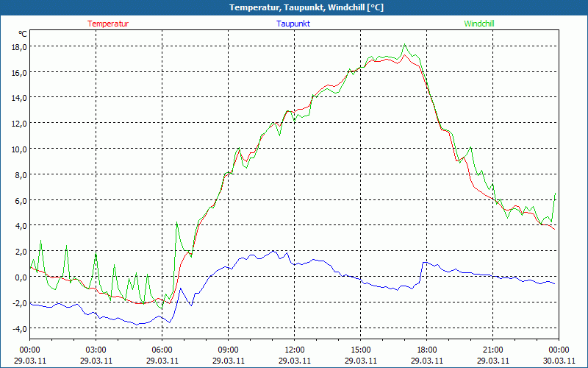588x368 pixels.
Task: Click the 06:00 time axis label
Action: pos(162,350)
